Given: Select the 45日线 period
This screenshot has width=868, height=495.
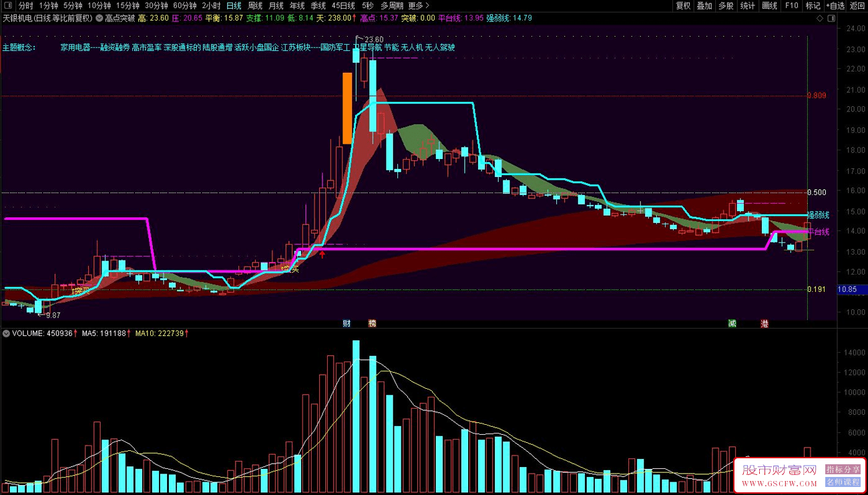Looking at the screenshot, I should 343,5.
